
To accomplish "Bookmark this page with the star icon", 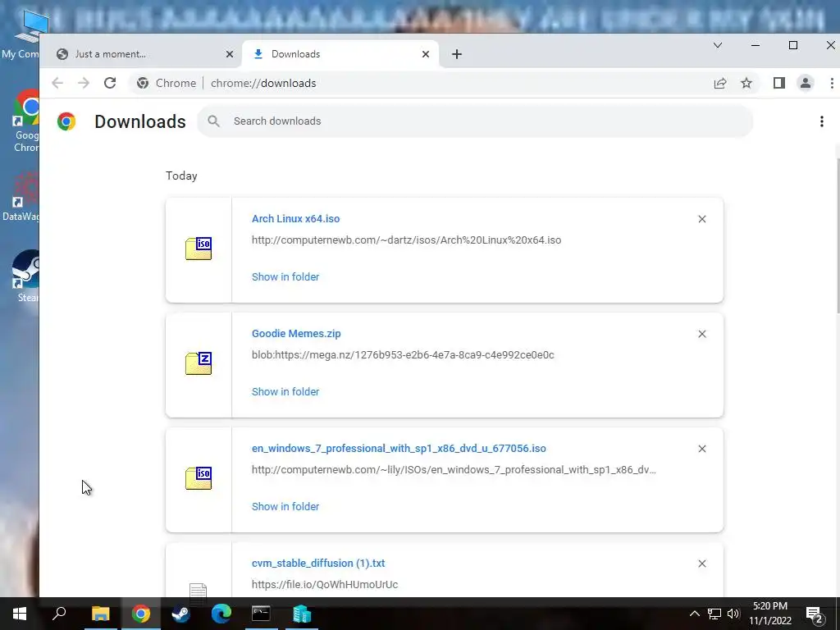I will point(746,83).
